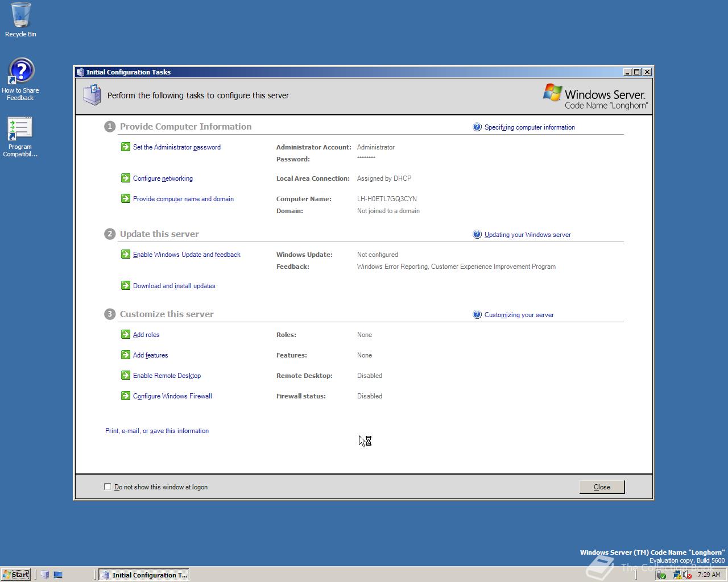Viewport: 728px width, 582px height.
Task: Click the help icon beside Specifying computer information
Action: point(477,127)
